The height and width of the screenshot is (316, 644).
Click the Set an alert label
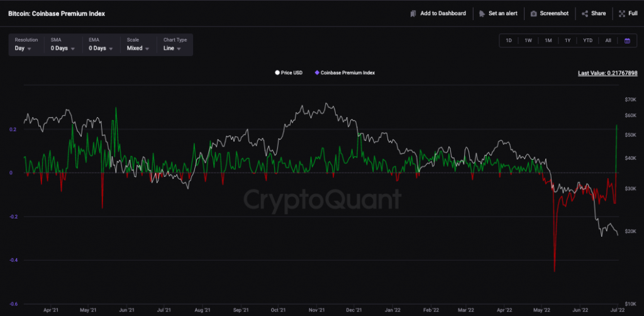pos(502,14)
